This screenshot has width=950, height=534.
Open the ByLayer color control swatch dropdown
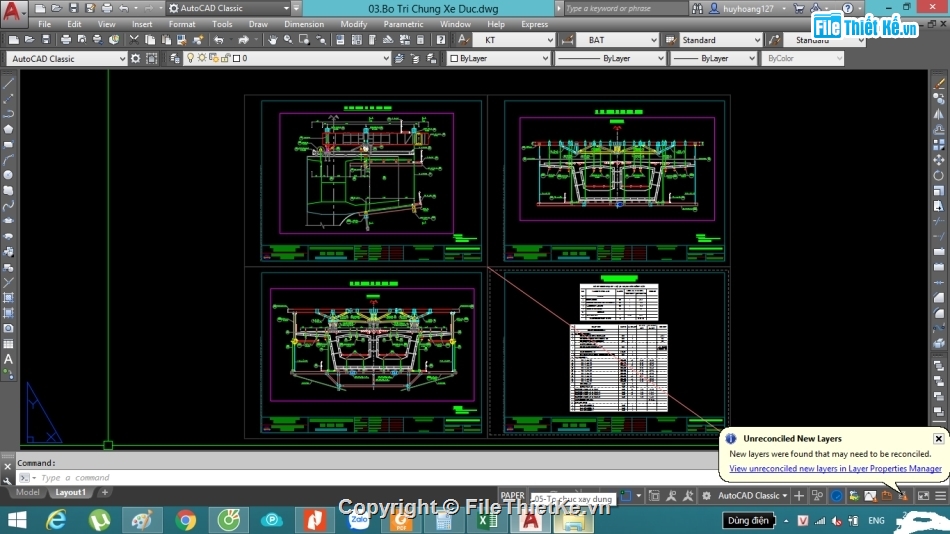499,58
